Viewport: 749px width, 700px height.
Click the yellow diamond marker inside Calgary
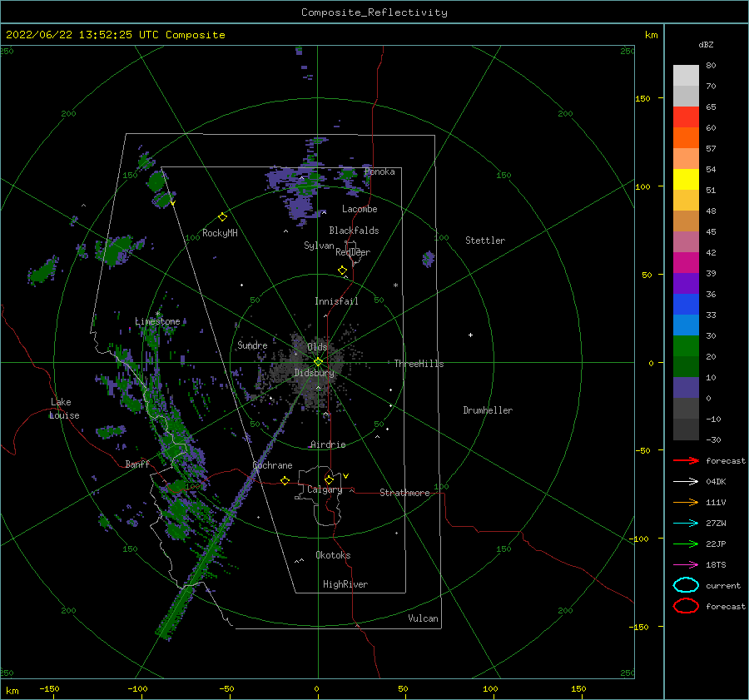pyautogui.click(x=329, y=479)
